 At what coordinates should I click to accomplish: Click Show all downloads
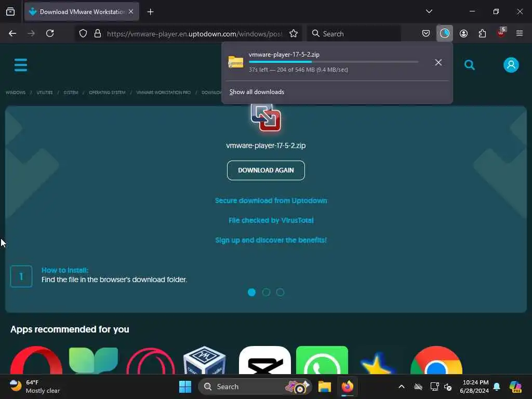(x=257, y=92)
